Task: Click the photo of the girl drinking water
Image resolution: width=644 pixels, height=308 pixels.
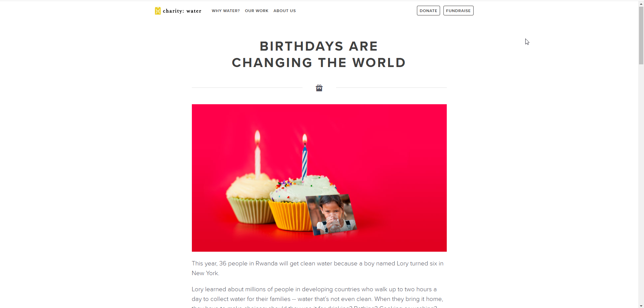Action: coord(331,214)
